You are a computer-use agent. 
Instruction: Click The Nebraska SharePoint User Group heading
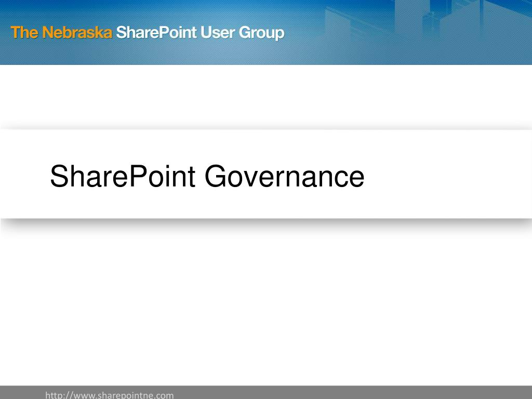click(x=148, y=33)
